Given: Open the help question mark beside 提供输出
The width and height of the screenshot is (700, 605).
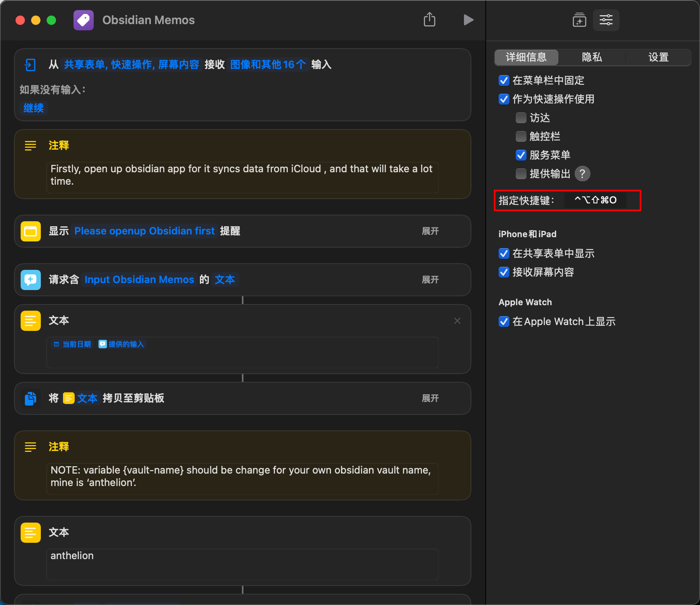Looking at the screenshot, I should (x=582, y=174).
